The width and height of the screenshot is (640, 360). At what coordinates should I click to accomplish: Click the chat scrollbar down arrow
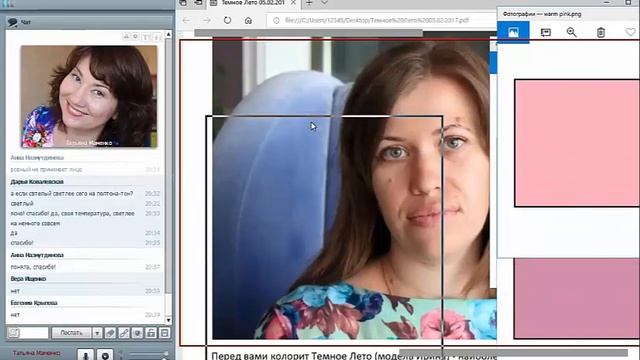(x=168, y=320)
